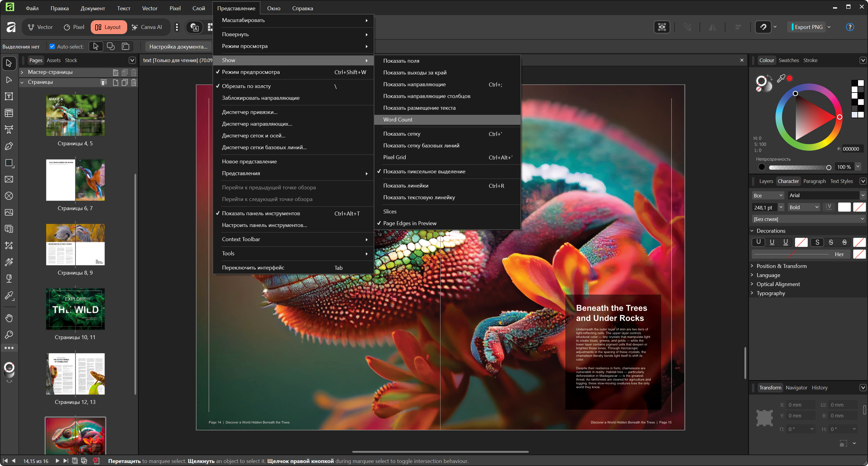
Task: Toggle the Auto-select checkbox
Action: 52,46
